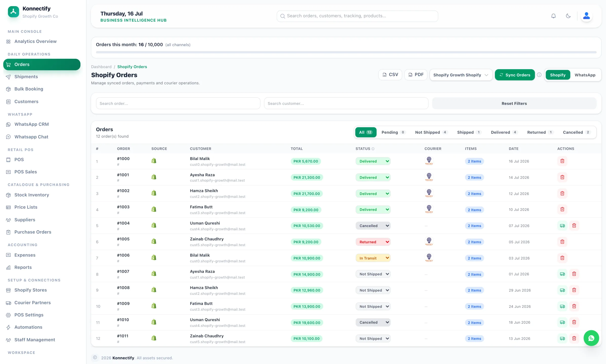This screenshot has height=364, width=606.
Task: Switch channel to WhatsApp
Action: click(x=585, y=75)
